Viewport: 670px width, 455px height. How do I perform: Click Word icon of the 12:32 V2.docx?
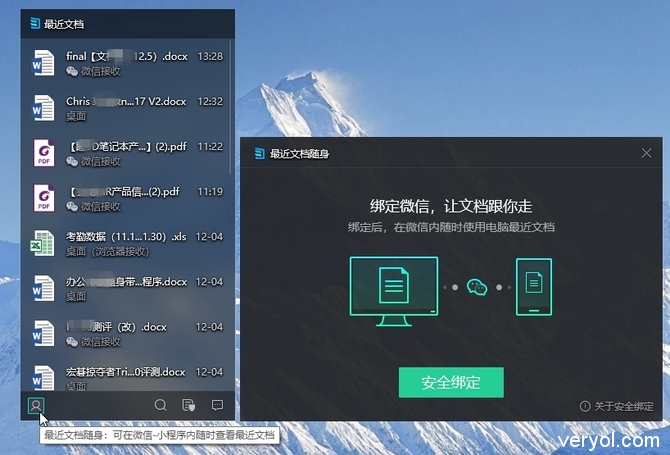(43, 108)
